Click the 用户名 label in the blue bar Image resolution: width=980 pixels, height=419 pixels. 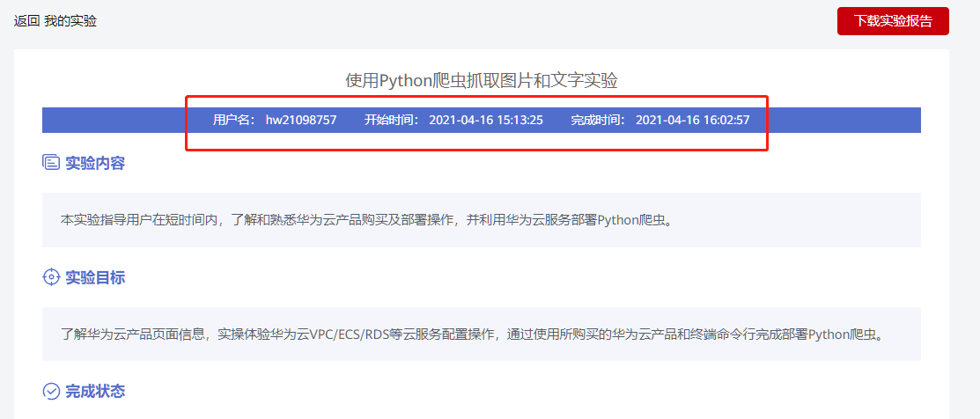pyautogui.click(x=233, y=120)
